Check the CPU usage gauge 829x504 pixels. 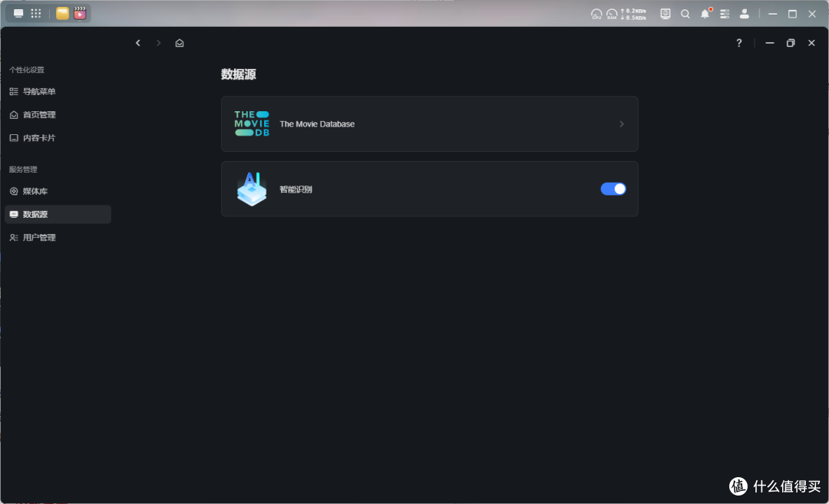pyautogui.click(x=596, y=15)
